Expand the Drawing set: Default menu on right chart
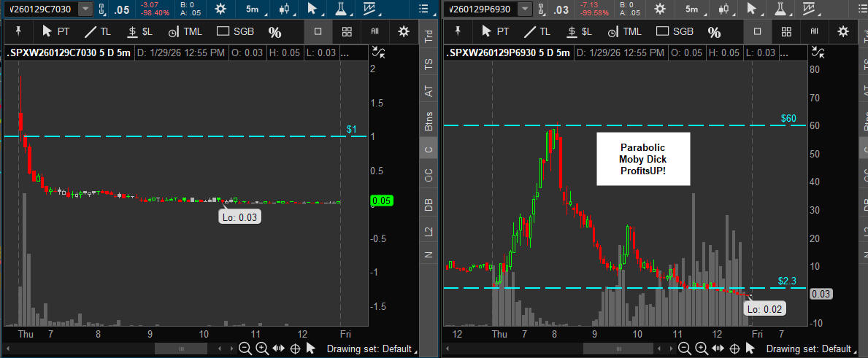 [811, 349]
